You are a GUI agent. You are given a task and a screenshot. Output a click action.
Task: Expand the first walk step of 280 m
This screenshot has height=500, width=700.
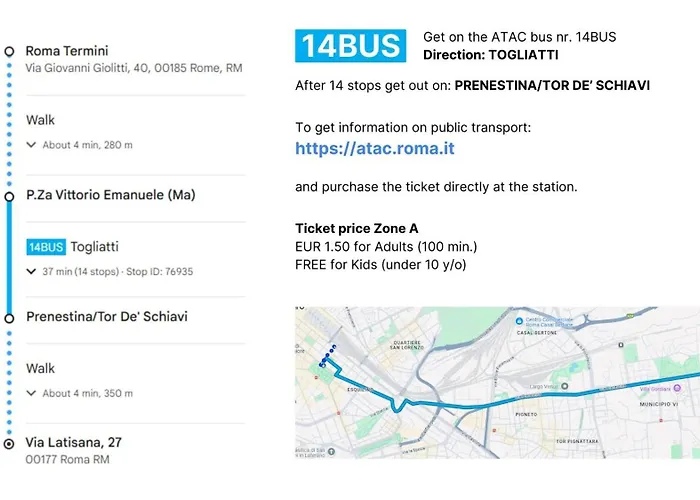(x=32, y=145)
